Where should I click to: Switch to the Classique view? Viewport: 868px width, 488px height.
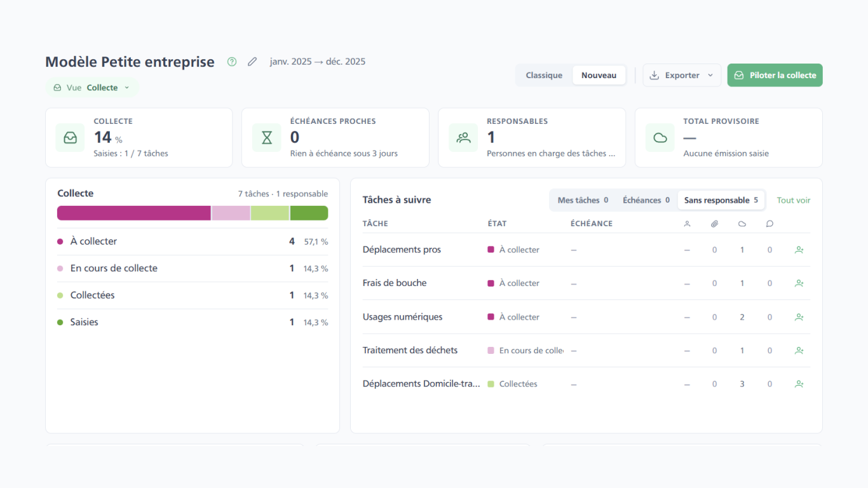(x=544, y=75)
